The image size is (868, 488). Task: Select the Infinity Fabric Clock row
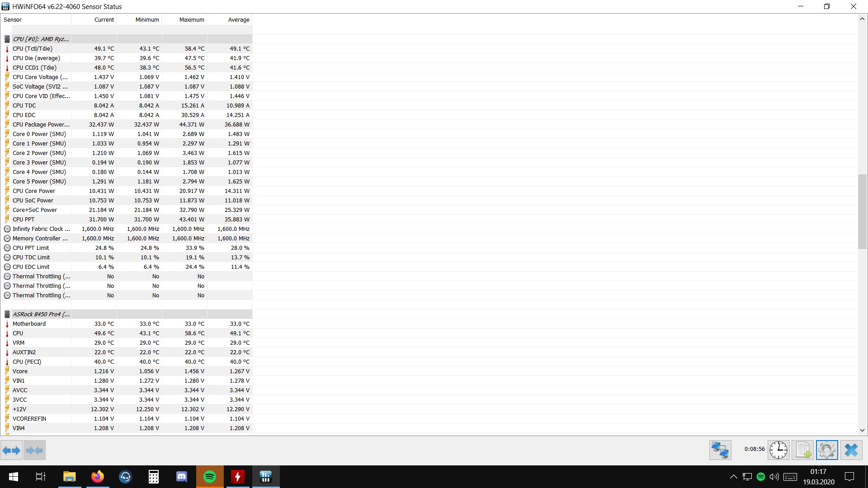[x=41, y=229]
